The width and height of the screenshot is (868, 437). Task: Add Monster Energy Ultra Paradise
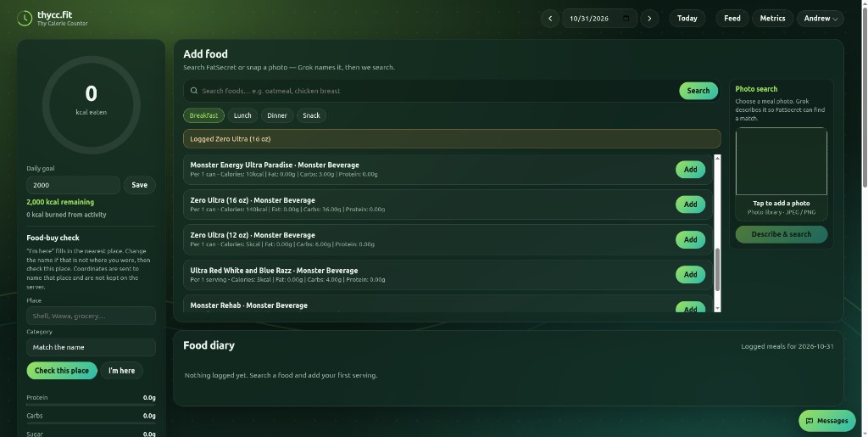coord(690,170)
